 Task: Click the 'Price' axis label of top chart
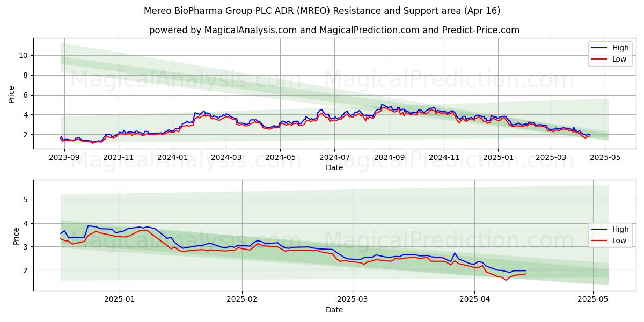[x=12, y=94]
